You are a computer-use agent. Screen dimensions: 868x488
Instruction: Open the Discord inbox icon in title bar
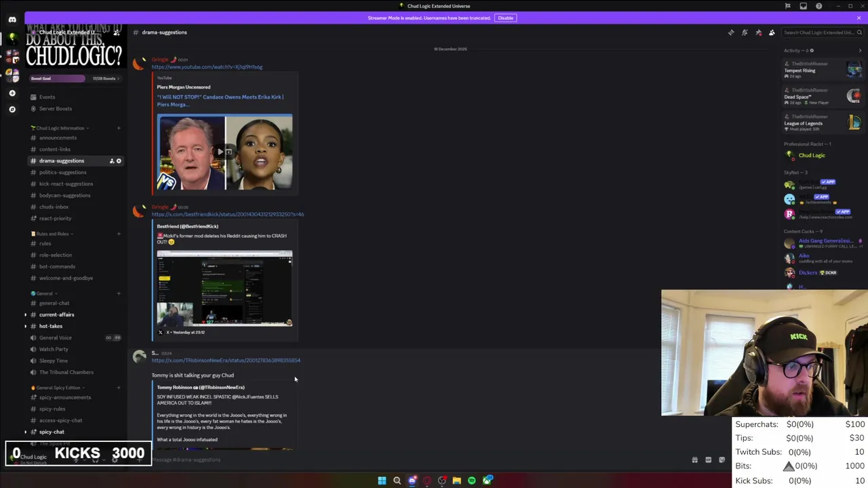pos(804,6)
